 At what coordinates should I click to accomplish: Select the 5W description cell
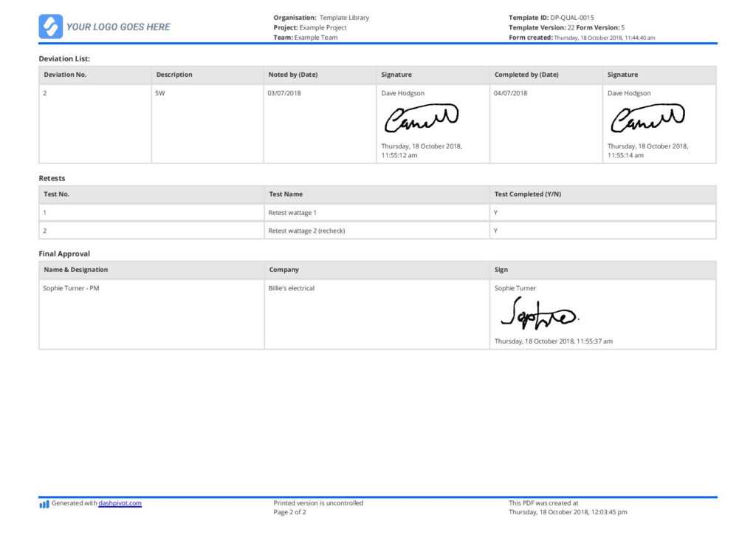(x=158, y=93)
